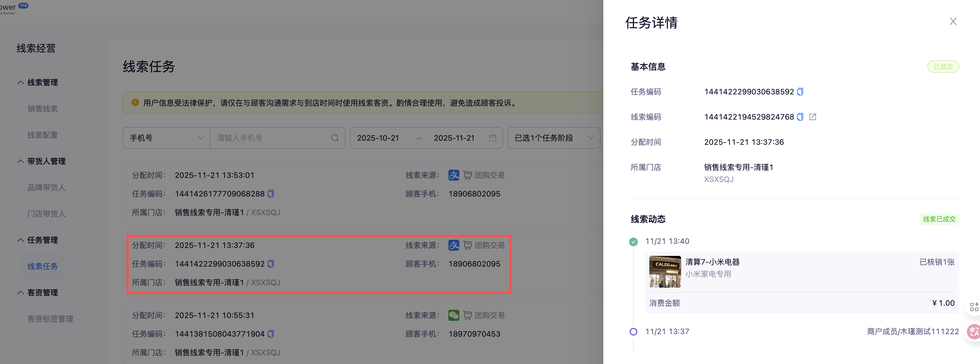Collapse the 带货人管理 sidebar section
Screen dimensions: 980x364
tap(21, 161)
